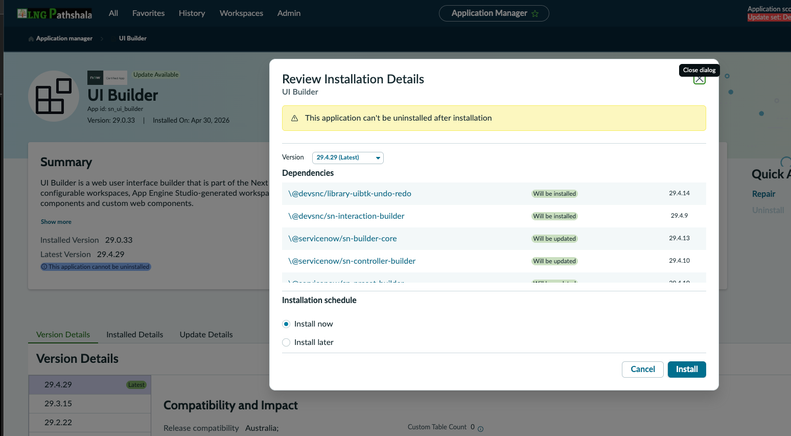This screenshot has height=436, width=791.
Task: Open sn-controller-builder dependency link
Action: coord(352,261)
